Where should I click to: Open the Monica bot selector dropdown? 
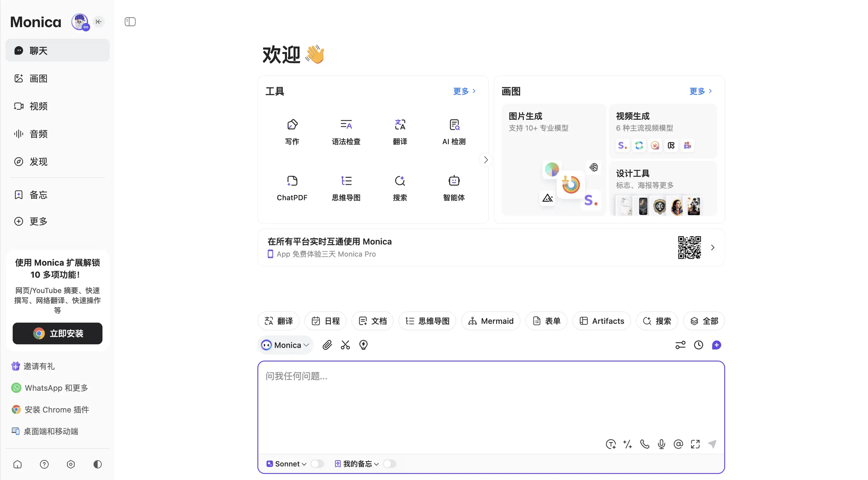coord(286,345)
